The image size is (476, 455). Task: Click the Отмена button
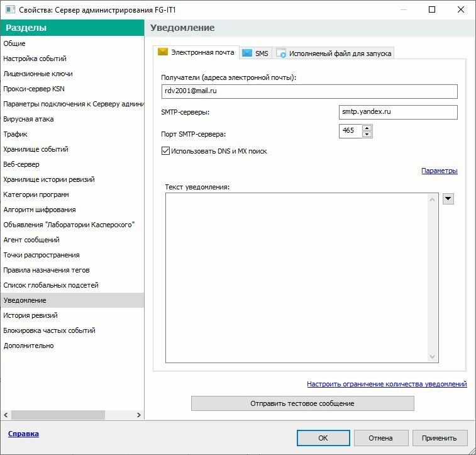tap(380, 438)
